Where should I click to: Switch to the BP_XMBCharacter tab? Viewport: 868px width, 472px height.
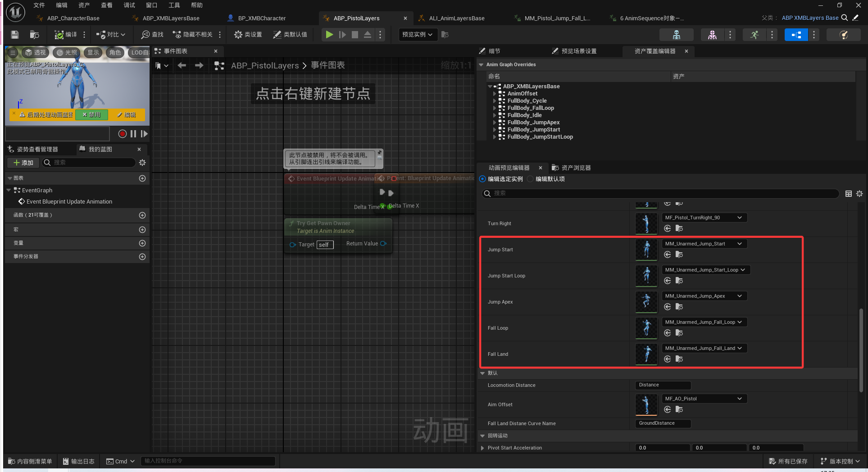(x=262, y=18)
